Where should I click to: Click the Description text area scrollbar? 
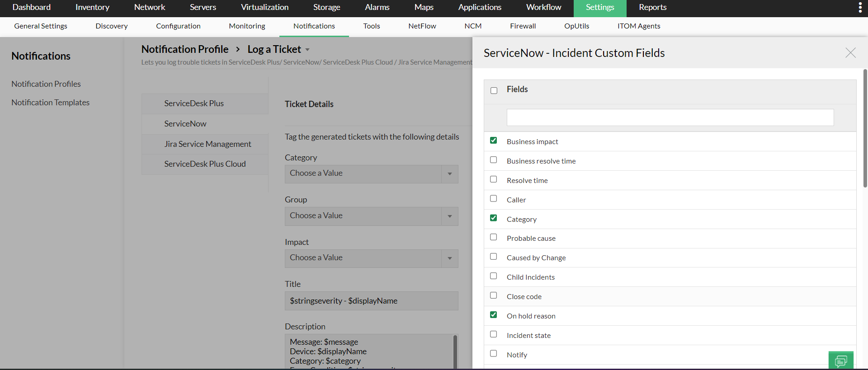point(455,352)
